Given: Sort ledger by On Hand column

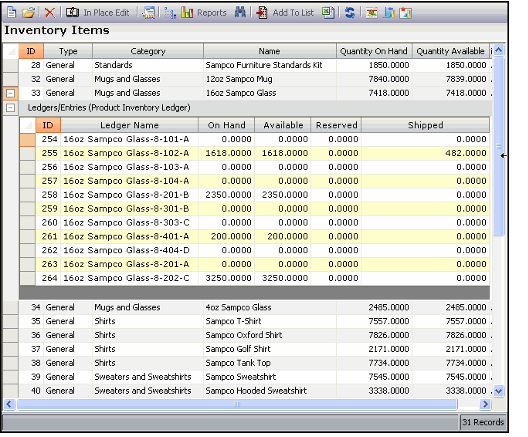Looking at the screenshot, I should coord(227,125).
